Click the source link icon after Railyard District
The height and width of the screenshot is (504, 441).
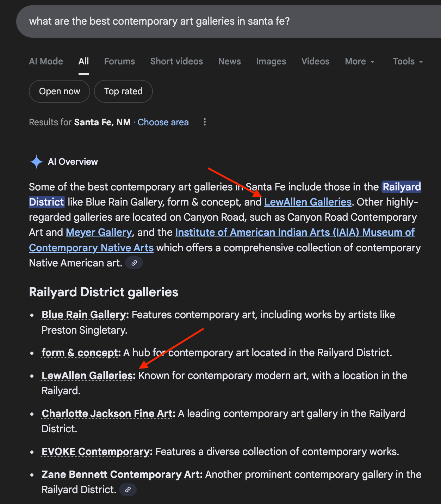coord(128,490)
